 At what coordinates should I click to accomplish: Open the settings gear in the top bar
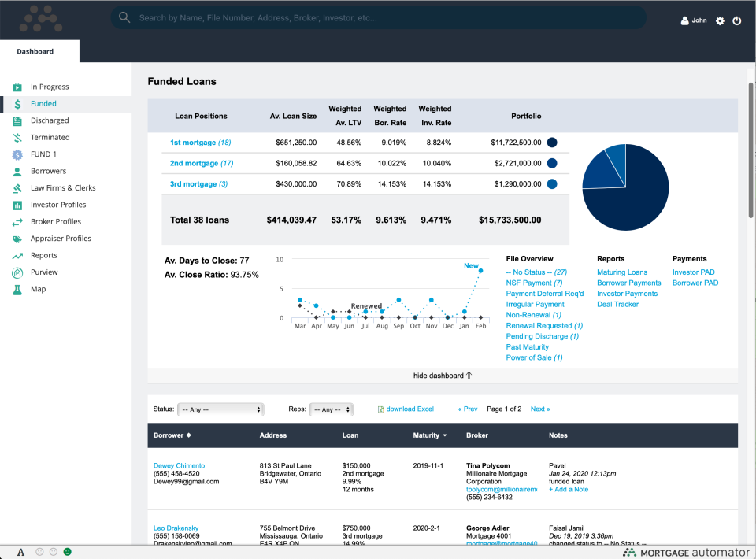click(719, 20)
